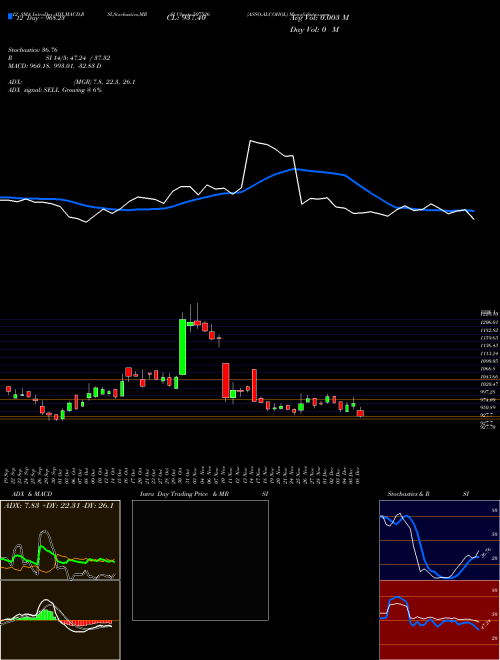Click the 'Day Vol: 0 M' readout
Viewport: 500px width, 660px height.
pos(314,30)
